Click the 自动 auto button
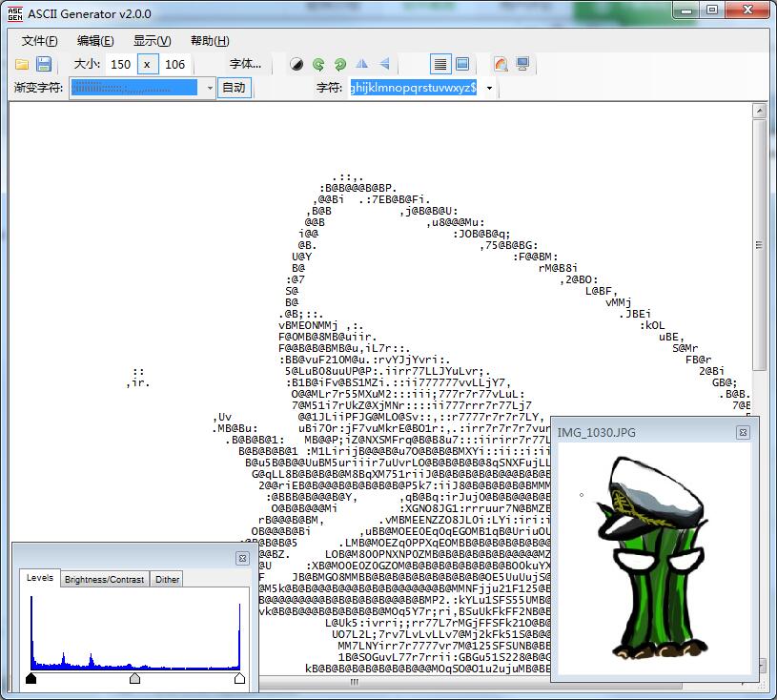 click(x=234, y=88)
